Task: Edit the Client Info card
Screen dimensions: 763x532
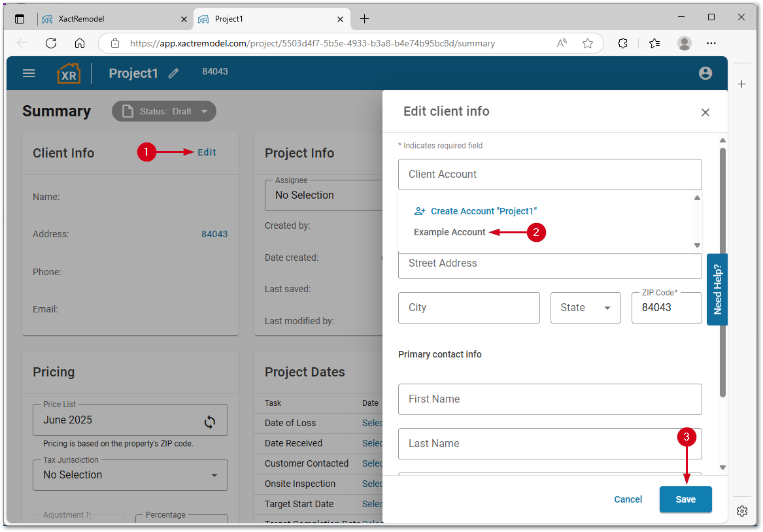Action: click(x=207, y=152)
